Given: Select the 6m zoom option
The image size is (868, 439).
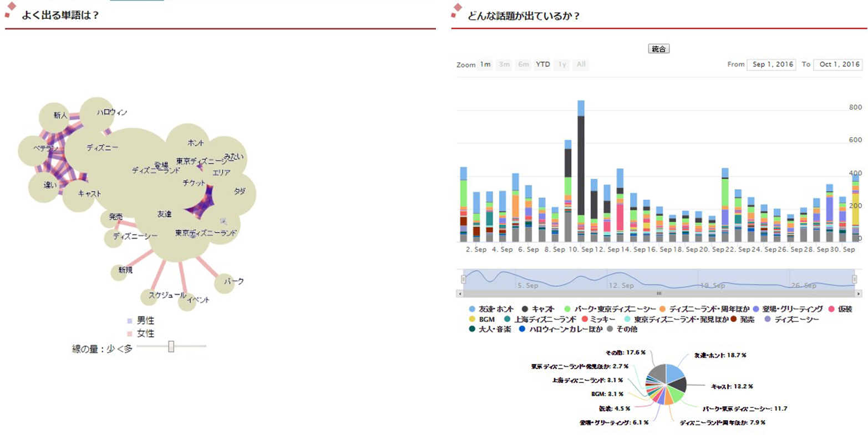Looking at the screenshot, I should (523, 64).
